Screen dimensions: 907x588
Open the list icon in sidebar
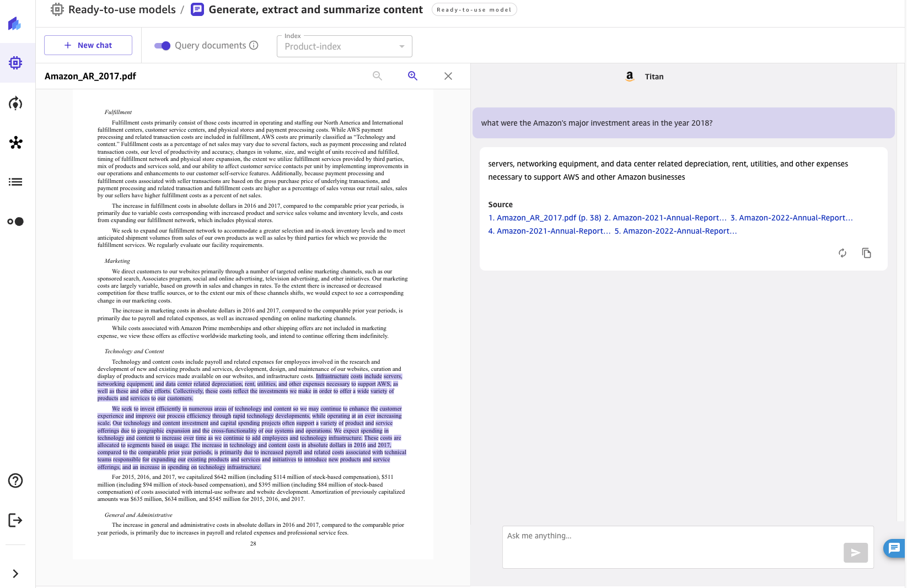tap(15, 182)
